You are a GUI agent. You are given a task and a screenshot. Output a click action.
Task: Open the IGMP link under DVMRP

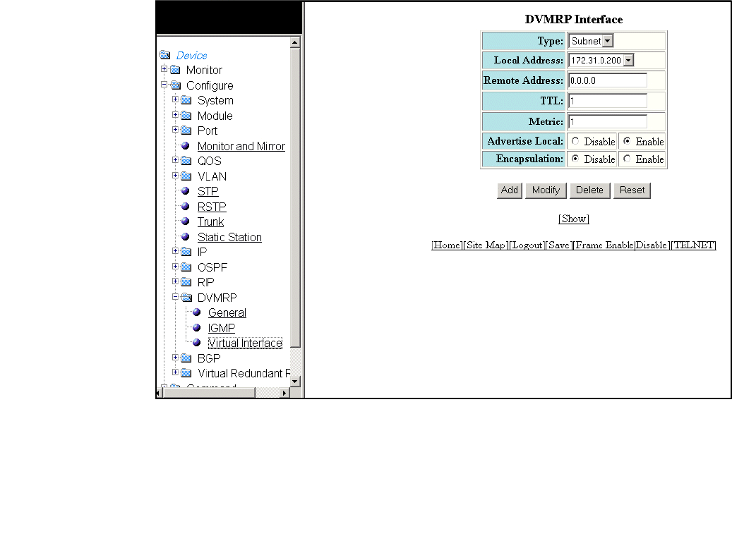pos(221,328)
